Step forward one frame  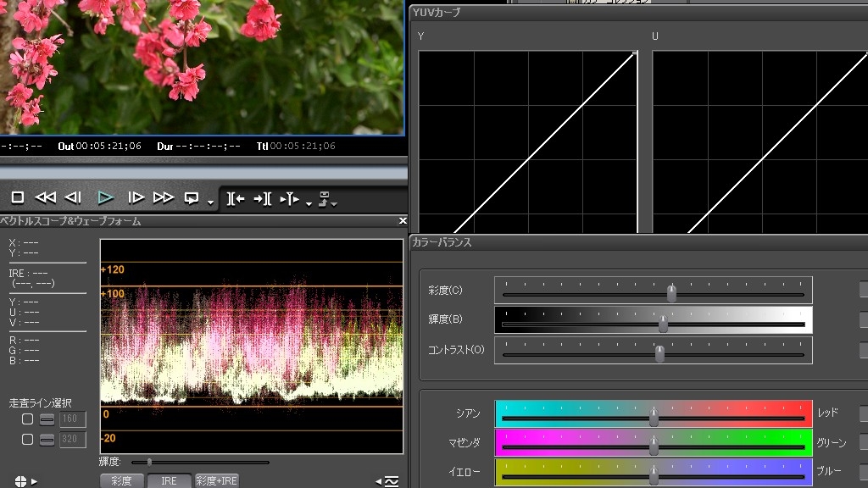[x=135, y=197]
